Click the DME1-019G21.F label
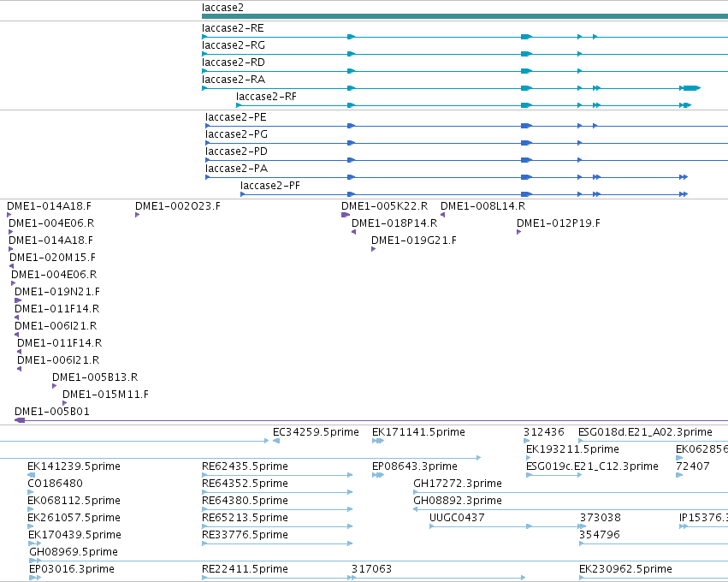Screen dimensions: 728x582 (414, 241)
